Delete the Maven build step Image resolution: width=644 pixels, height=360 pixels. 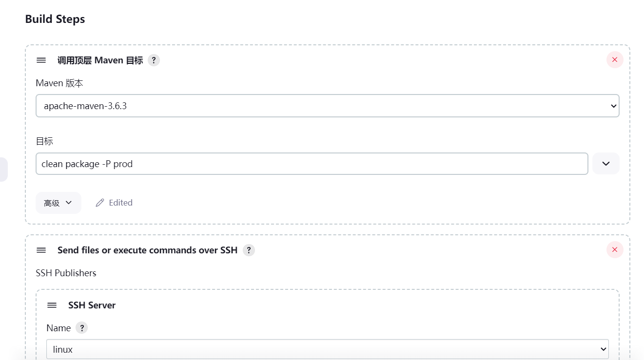[614, 60]
